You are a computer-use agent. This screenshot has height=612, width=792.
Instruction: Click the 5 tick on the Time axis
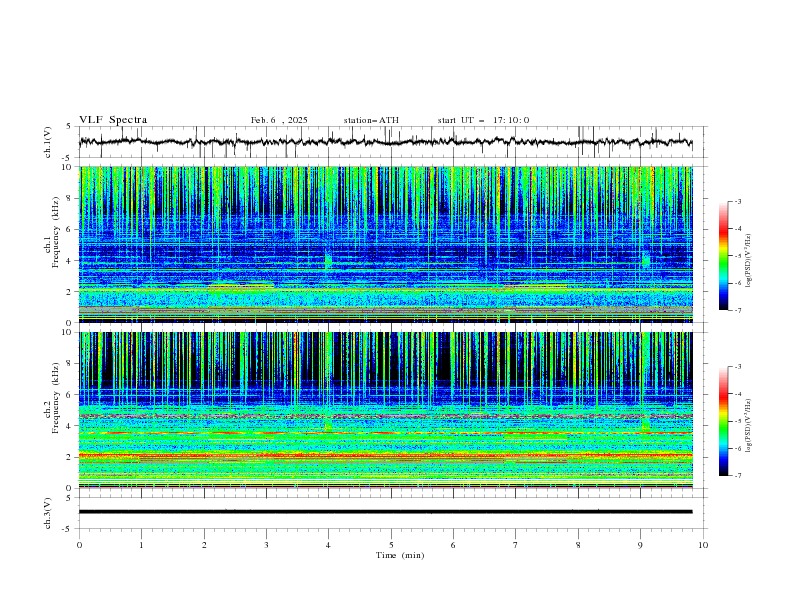point(391,545)
